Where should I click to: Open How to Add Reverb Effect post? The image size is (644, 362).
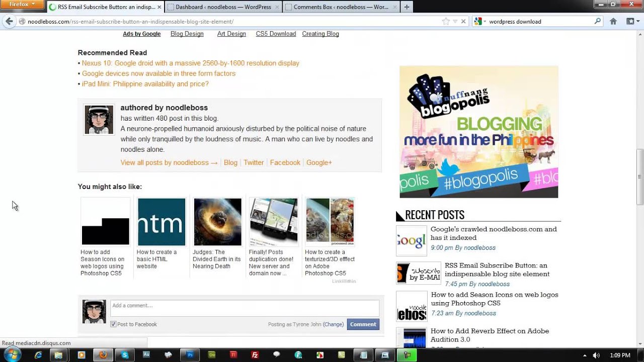pyautogui.click(x=490, y=335)
